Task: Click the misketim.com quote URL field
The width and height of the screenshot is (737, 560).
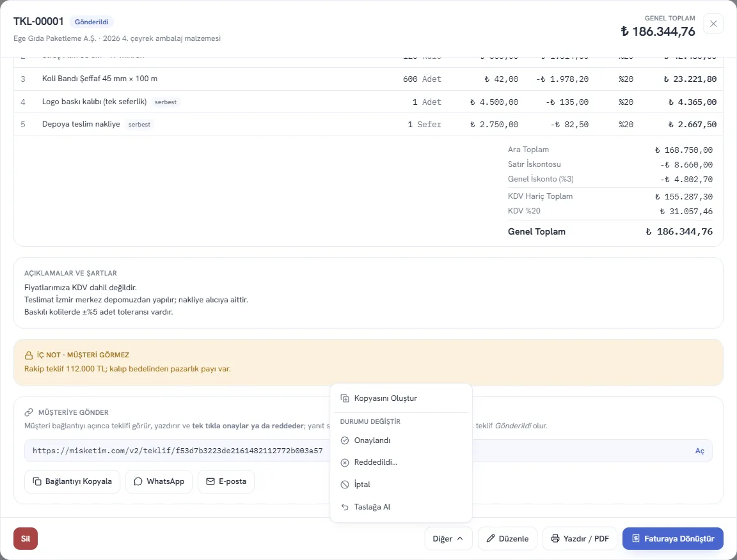Action: click(x=368, y=451)
